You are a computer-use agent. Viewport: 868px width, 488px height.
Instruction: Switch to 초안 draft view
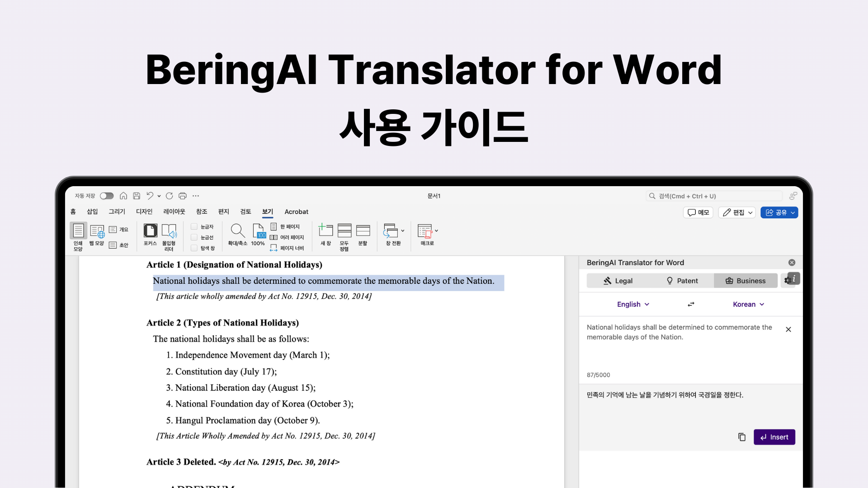tap(118, 245)
